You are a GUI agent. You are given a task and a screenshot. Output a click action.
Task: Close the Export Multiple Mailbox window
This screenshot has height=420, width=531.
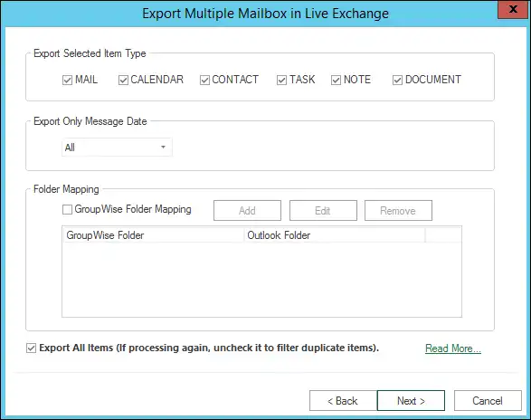point(514,9)
